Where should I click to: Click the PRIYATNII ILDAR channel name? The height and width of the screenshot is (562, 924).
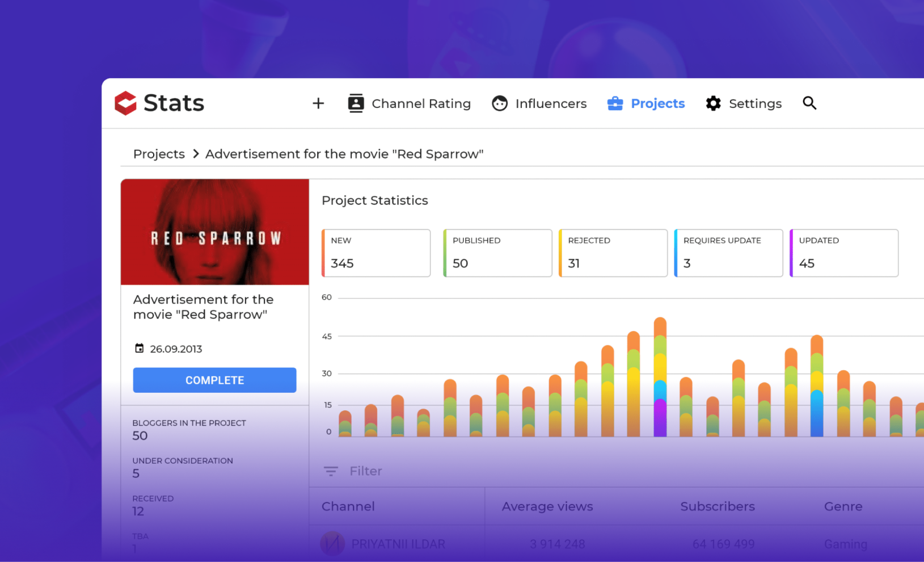(398, 544)
